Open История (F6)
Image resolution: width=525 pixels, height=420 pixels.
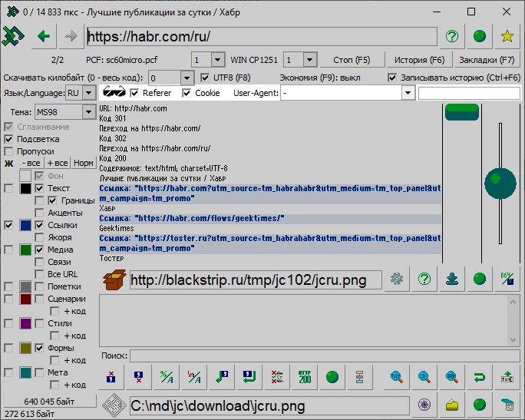point(419,60)
